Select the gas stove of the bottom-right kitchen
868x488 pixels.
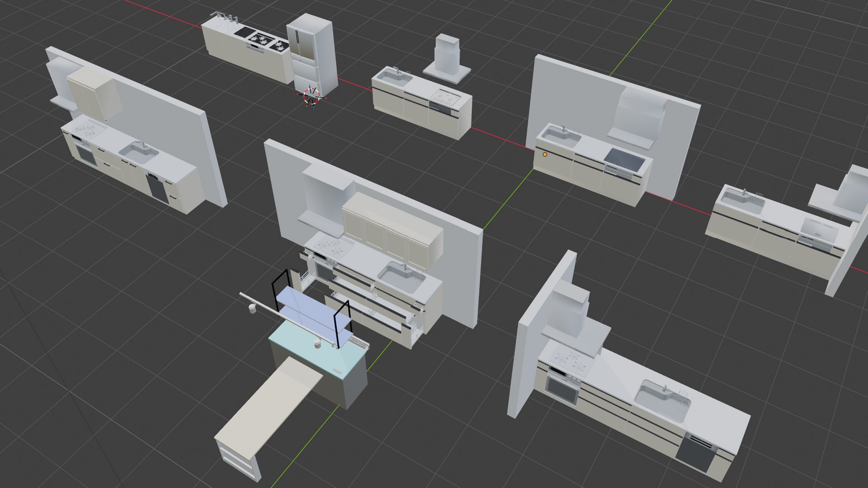572,360
